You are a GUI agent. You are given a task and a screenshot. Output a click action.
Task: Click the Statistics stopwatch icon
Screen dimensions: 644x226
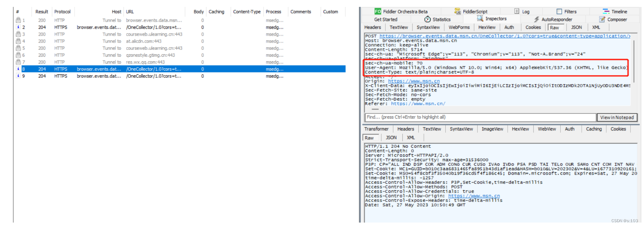click(427, 19)
